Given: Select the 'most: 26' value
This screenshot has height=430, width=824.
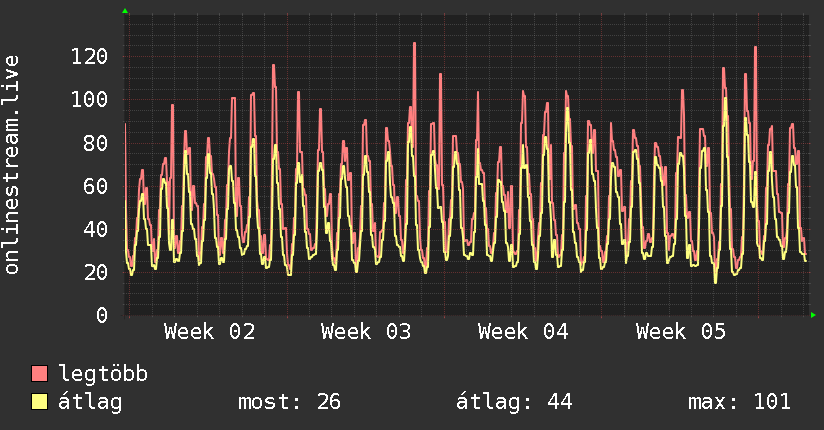Looking at the screenshot, I should click(290, 402).
